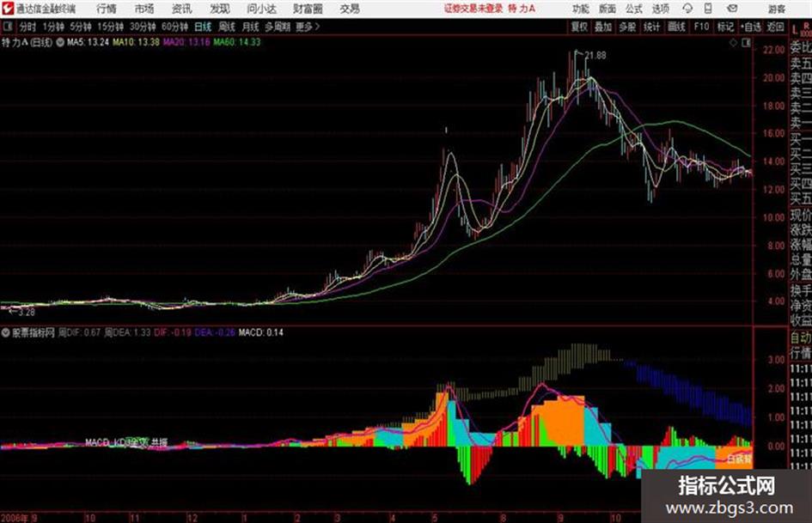The image size is (812, 523).
Task: Switch to 1分钟 chart period
Action: click(52, 27)
